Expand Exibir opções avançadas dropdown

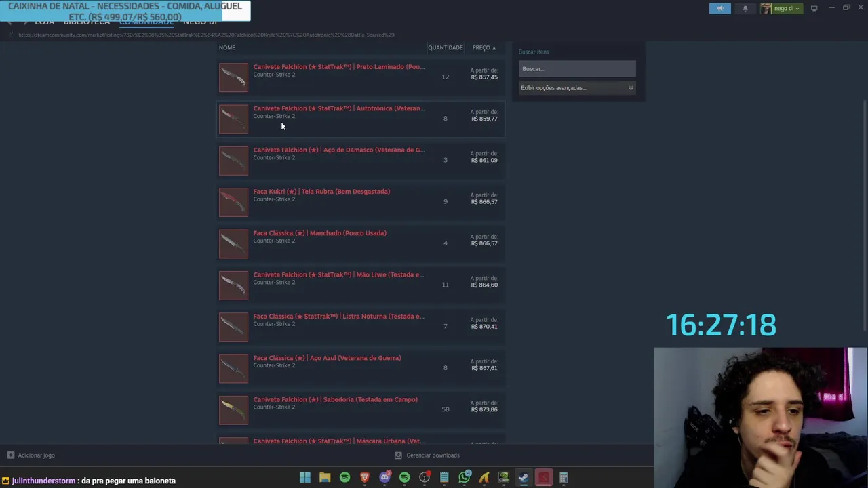pyautogui.click(x=577, y=88)
